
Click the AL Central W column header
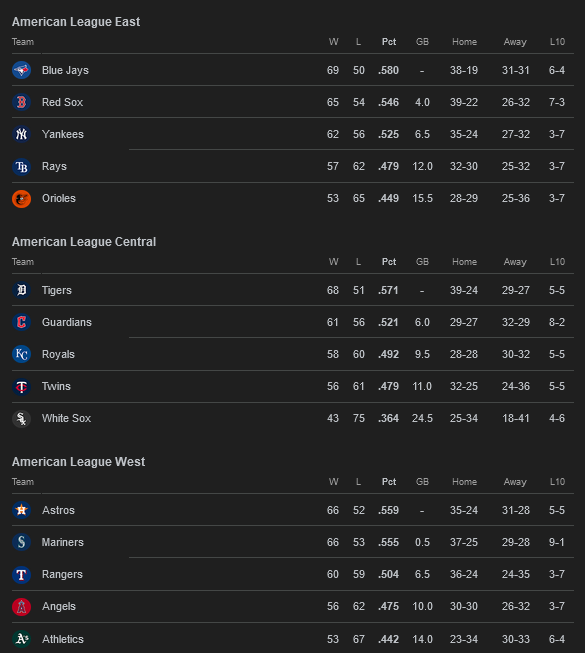pyautogui.click(x=334, y=262)
